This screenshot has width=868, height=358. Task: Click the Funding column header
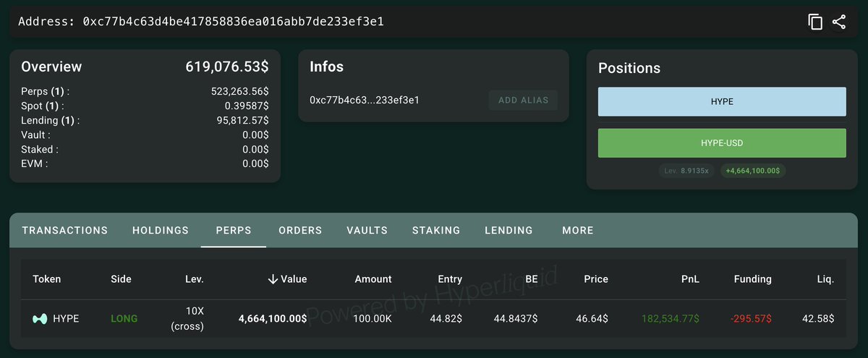click(x=752, y=279)
